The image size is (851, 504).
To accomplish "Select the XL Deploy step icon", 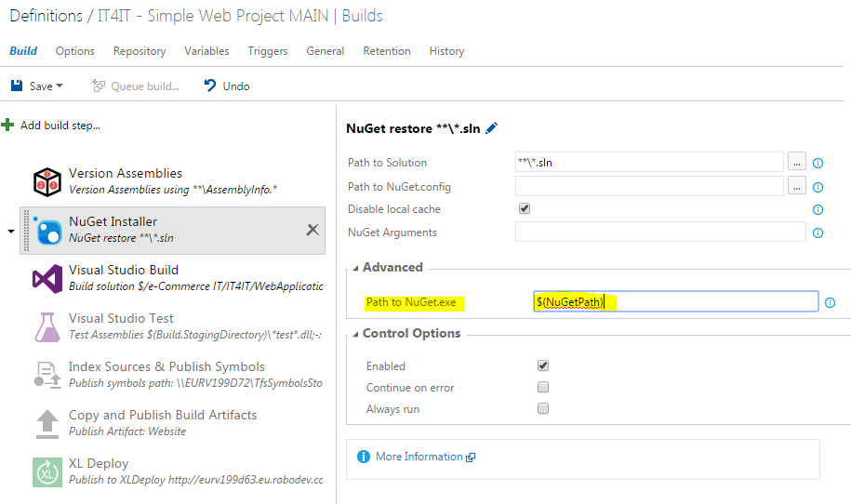I will [x=47, y=472].
